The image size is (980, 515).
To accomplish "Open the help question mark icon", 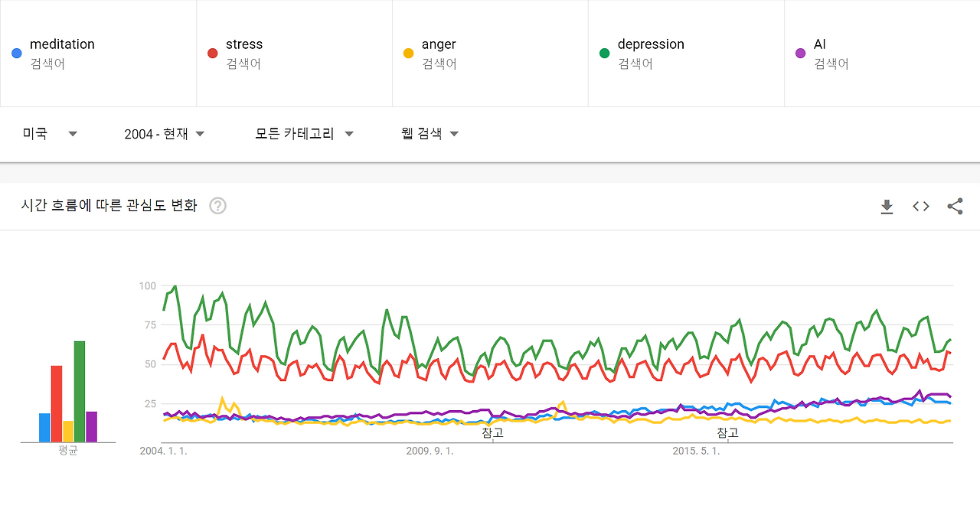I will 217,206.
